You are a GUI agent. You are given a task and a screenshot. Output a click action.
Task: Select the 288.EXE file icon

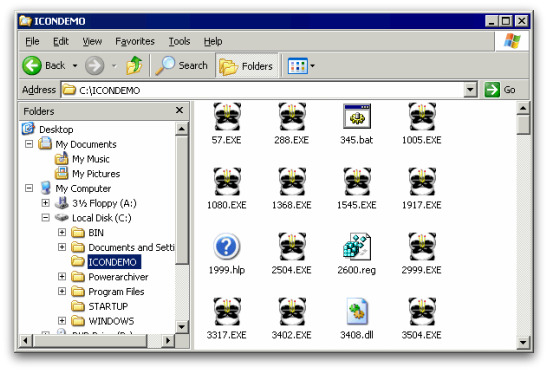click(292, 117)
